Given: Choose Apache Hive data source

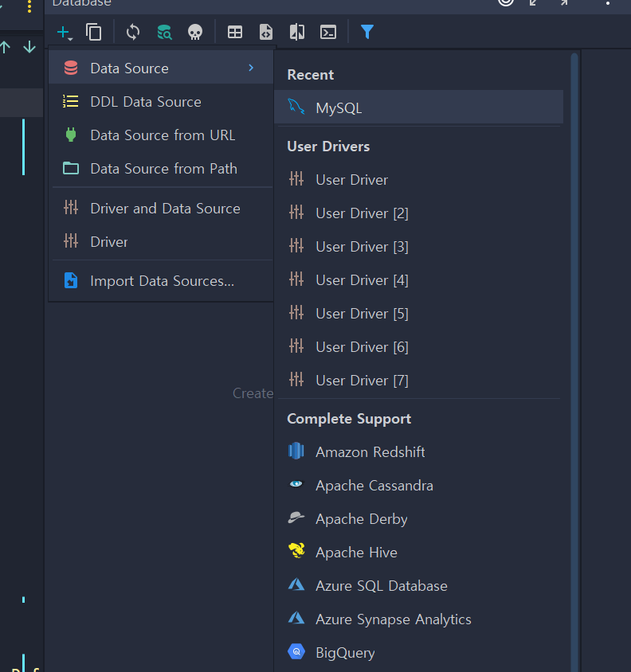Looking at the screenshot, I should 418,552.
